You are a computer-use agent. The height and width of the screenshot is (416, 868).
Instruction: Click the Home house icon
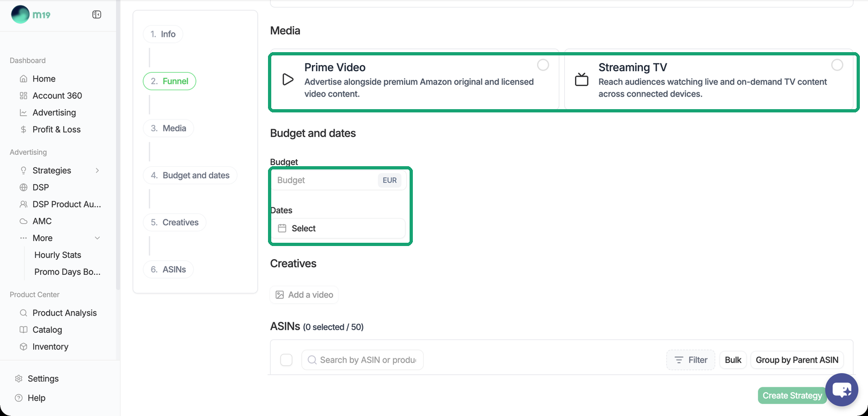tap(23, 79)
